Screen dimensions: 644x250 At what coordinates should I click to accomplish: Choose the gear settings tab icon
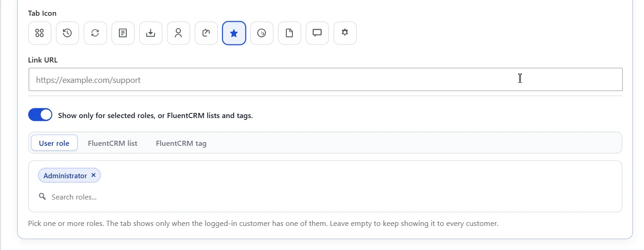345,33
